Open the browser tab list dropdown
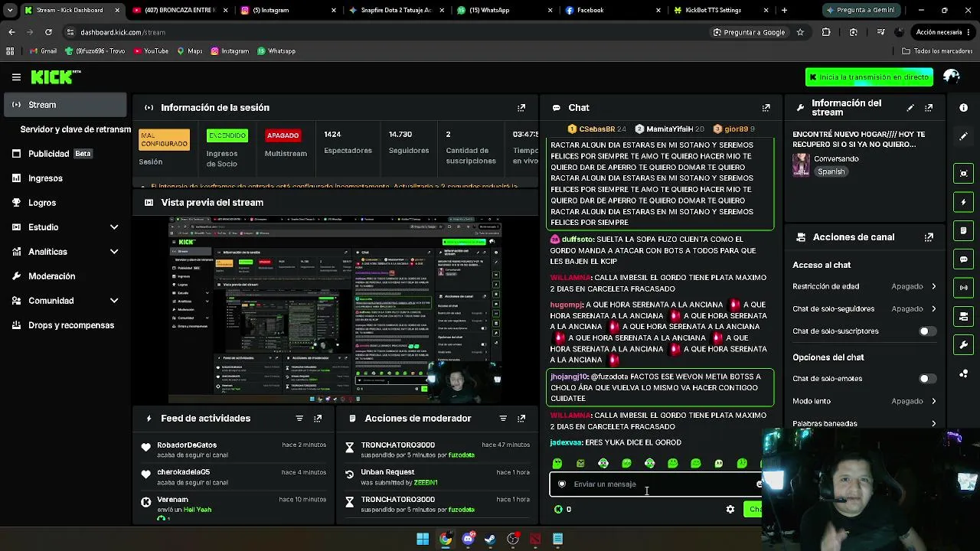This screenshot has width=980, height=551. click(10, 11)
